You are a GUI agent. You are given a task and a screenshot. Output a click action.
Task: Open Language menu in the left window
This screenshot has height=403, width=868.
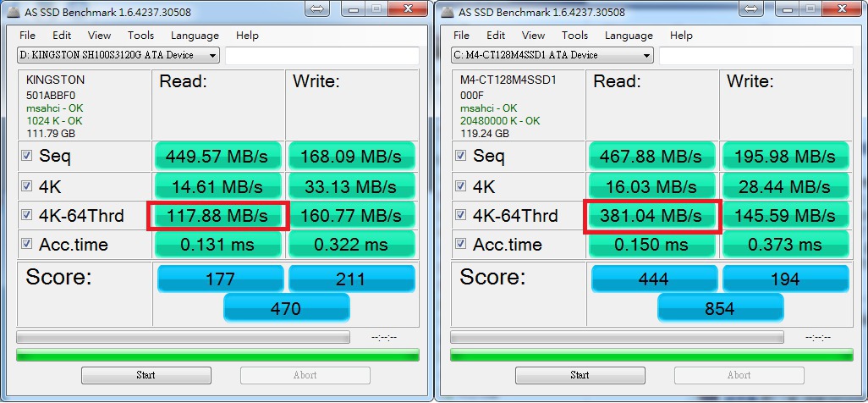195,36
